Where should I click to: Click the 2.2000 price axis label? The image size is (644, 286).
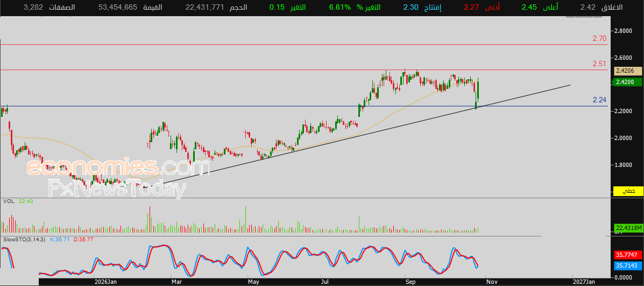(x=623, y=111)
